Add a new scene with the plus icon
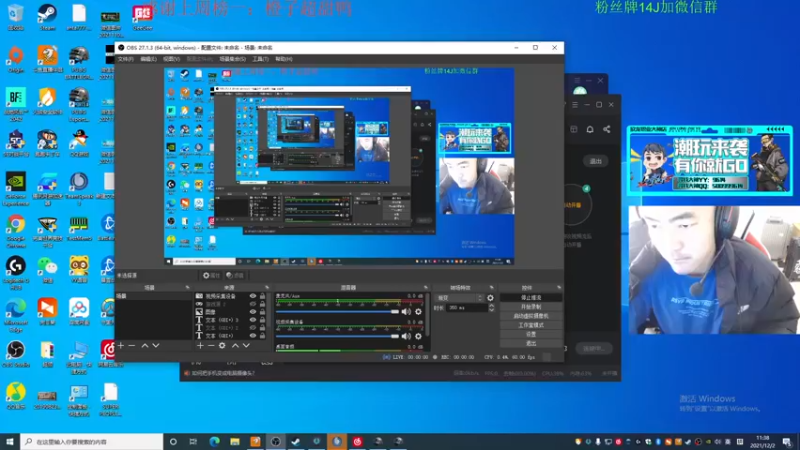The image size is (800, 450). (121, 346)
